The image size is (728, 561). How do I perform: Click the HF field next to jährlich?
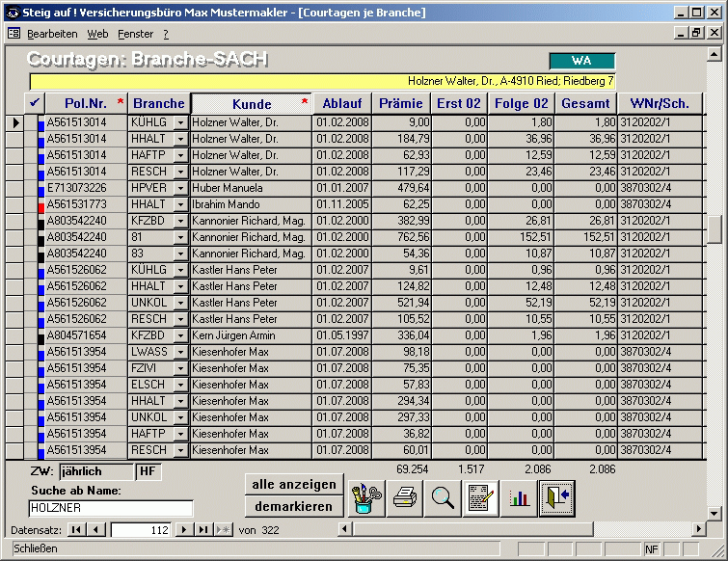[148, 471]
